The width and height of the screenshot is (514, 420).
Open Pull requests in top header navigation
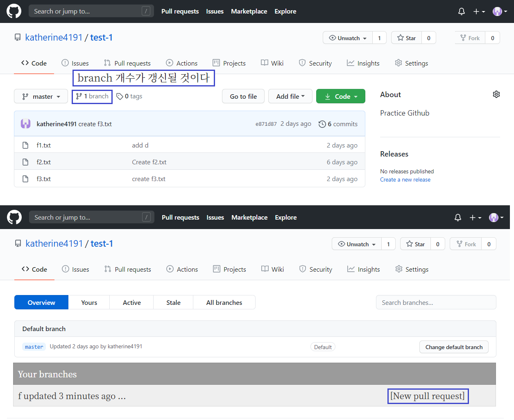click(180, 11)
